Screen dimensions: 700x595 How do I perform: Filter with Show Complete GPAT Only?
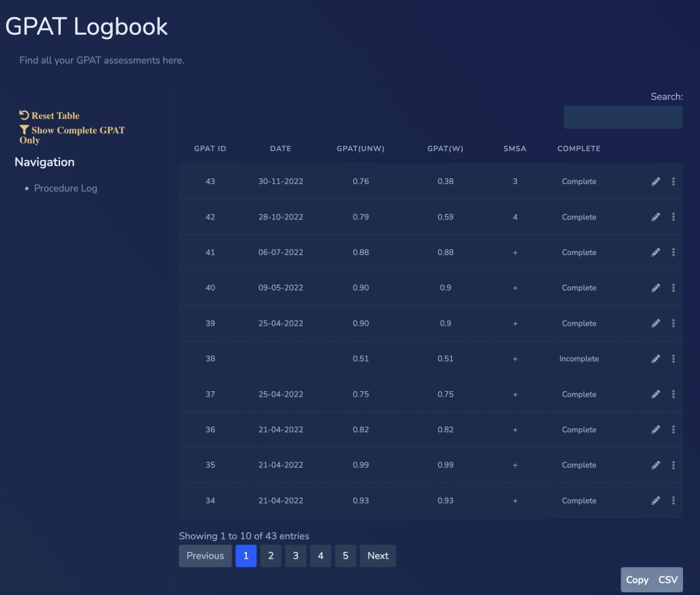(x=72, y=135)
